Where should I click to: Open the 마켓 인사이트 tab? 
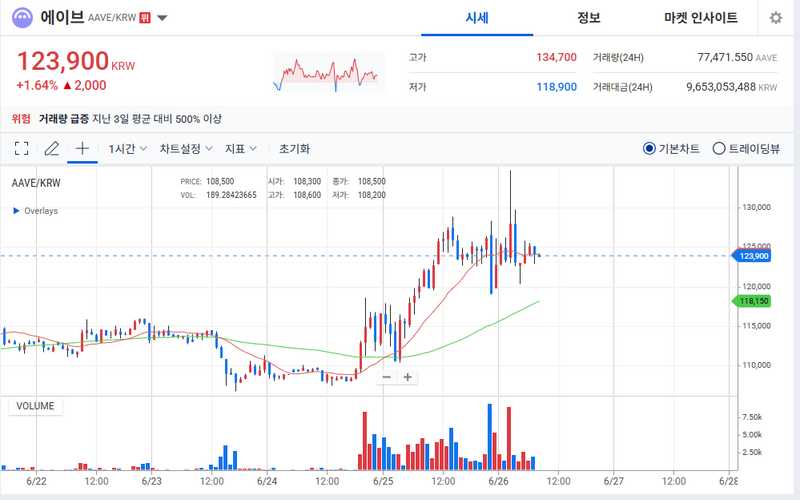point(701,18)
